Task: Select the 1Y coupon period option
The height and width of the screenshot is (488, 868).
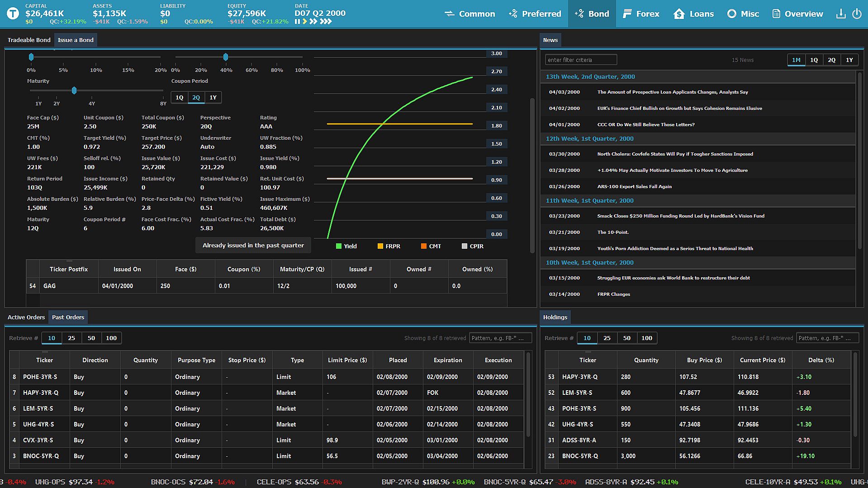Action: tap(213, 98)
